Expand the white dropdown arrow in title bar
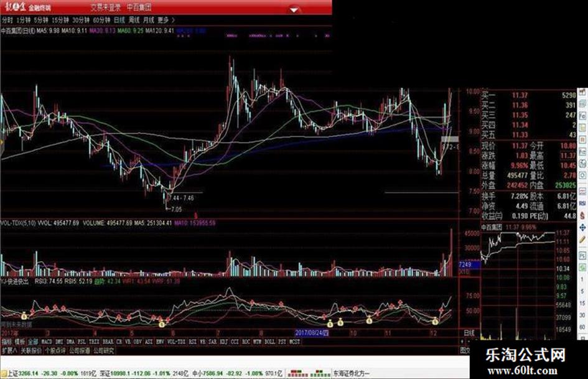The height and width of the screenshot is (379, 588). click(294, 9)
